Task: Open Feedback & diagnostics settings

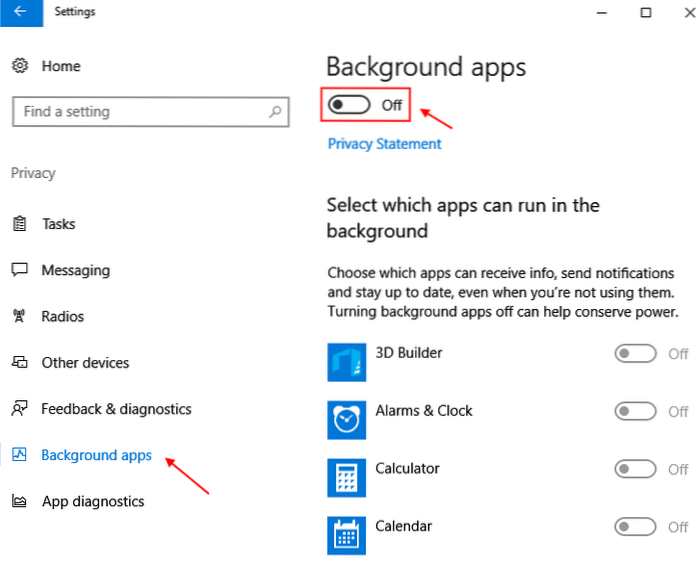Action: point(116,409)
